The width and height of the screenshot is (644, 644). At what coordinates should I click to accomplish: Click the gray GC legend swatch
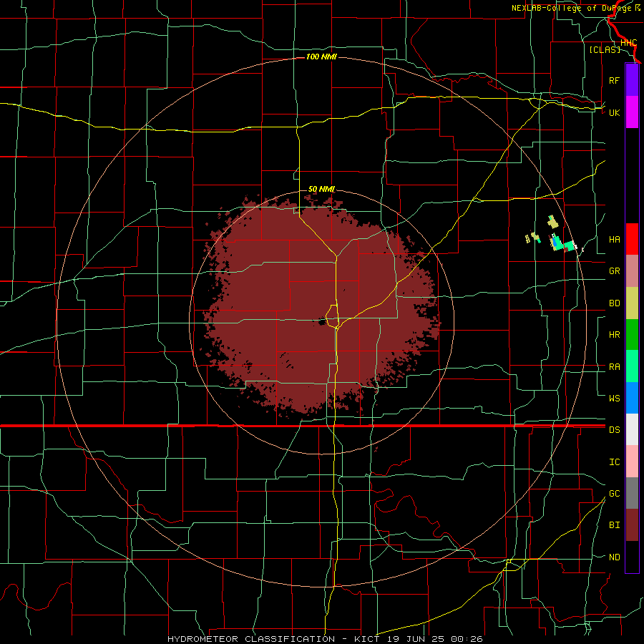click(x=632, y=493)
